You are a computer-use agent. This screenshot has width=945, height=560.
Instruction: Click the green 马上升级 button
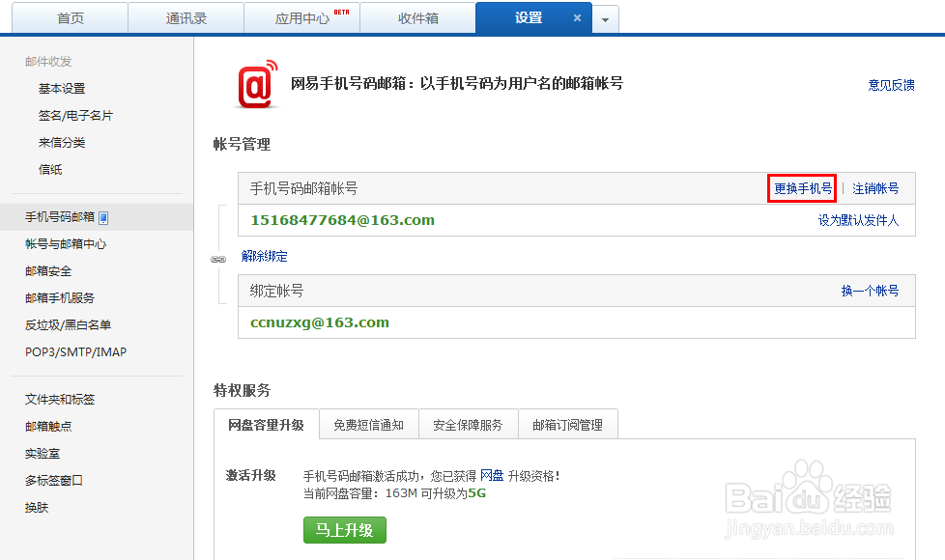pyautogui.click(x=345, y=530)
